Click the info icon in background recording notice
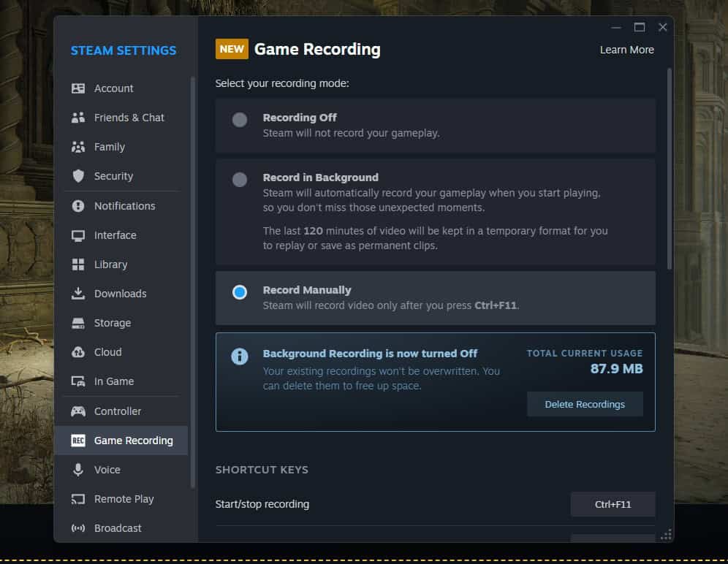This screenshot has width=728, height=564. point(240,357)
